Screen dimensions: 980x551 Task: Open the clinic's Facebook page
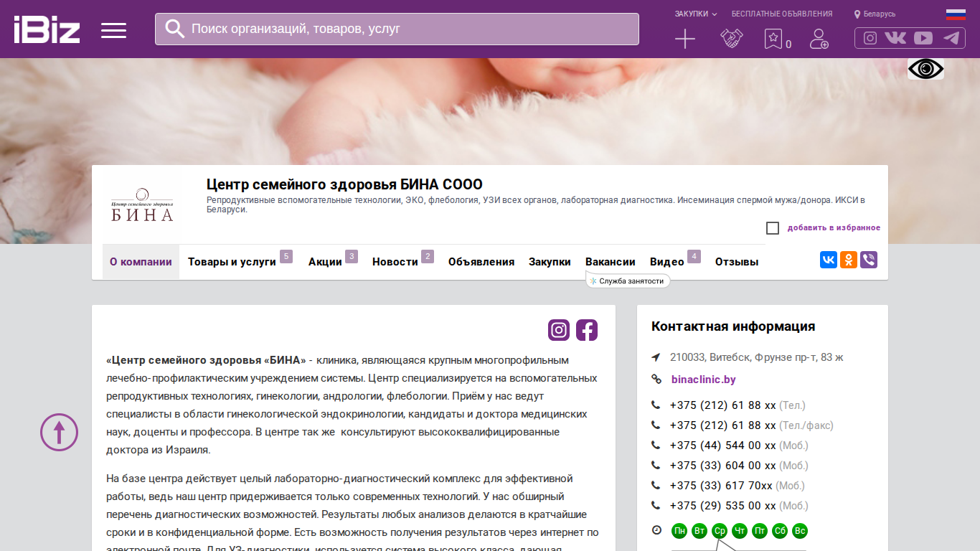coord(587,330)
